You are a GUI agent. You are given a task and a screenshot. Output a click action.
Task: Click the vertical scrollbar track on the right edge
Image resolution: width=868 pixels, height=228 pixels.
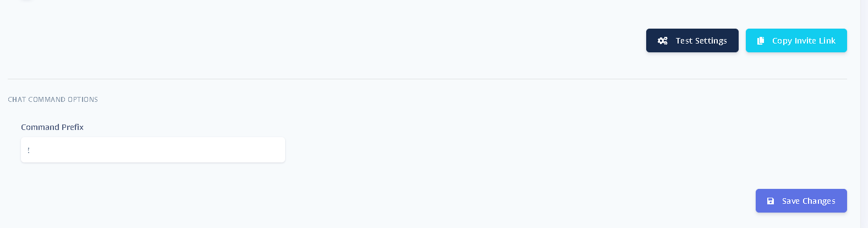tap(864, 114)
